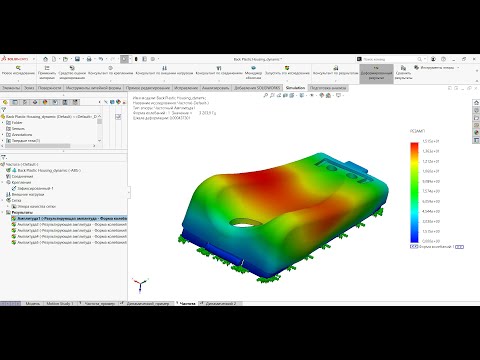Viewport: 480px width, 360px height.
Task: Click the ConfigurationManager tab icon
Action: [x=25, y=102]
